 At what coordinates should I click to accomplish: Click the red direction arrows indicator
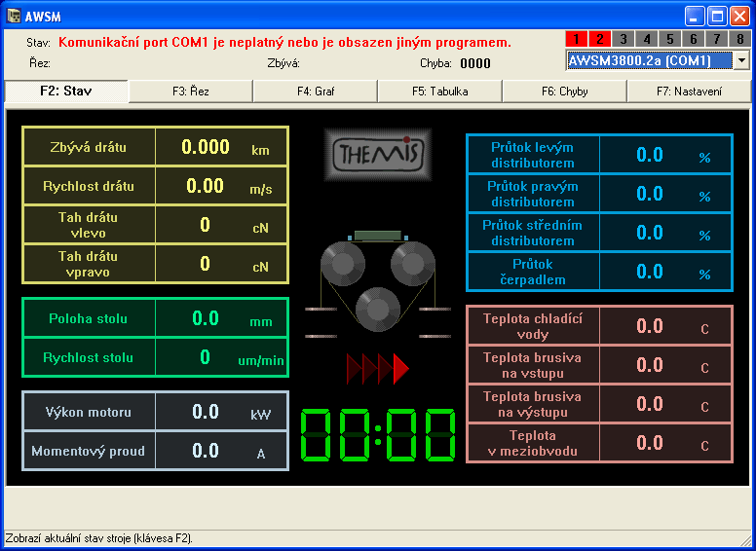[x=377, y=369]
